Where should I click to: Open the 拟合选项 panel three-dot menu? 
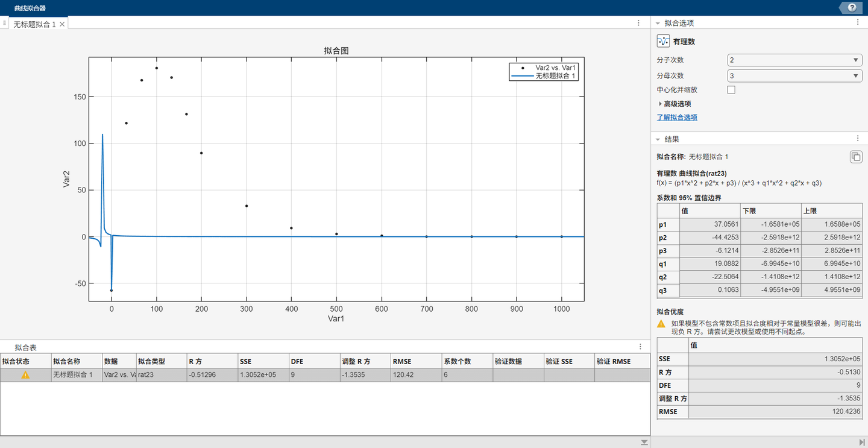[x=858, y=22]
